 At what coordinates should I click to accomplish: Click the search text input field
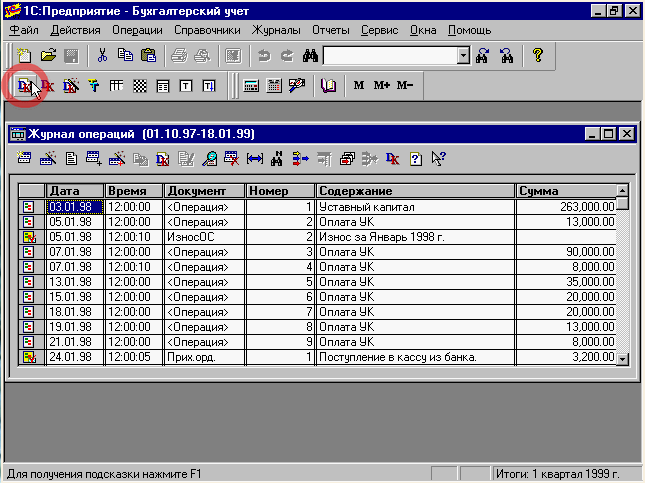click(x=390, y=56)
